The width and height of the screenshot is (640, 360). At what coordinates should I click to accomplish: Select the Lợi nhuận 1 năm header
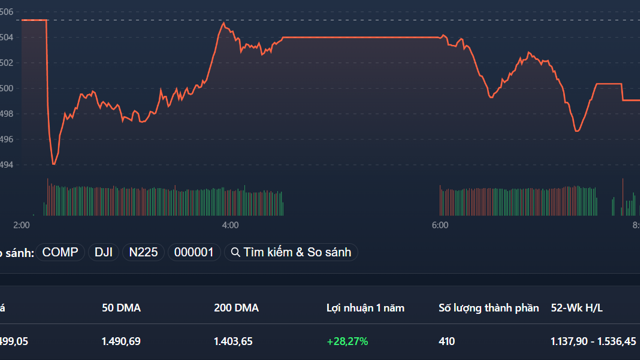365,308
